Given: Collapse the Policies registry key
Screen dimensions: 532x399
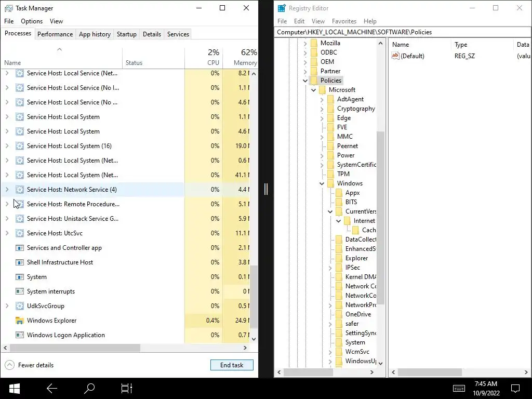Looking at the screenshot, I should pos(305,81).
